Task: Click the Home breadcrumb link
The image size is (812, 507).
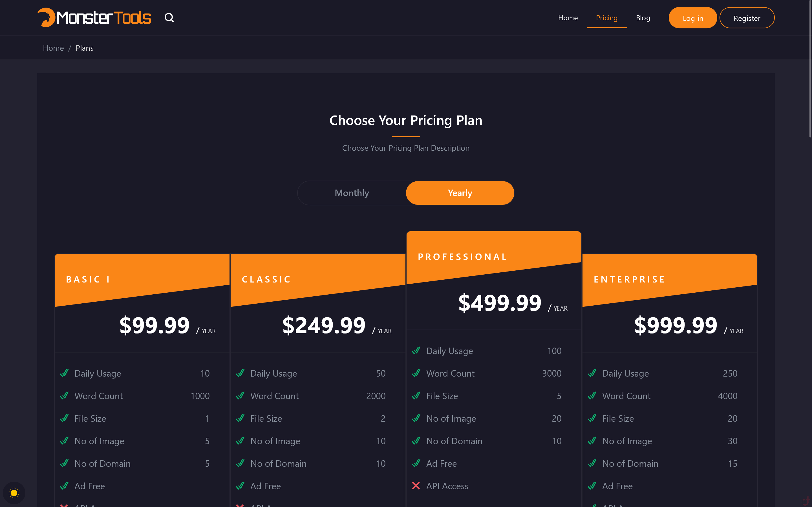Action: tap(53, 48)
